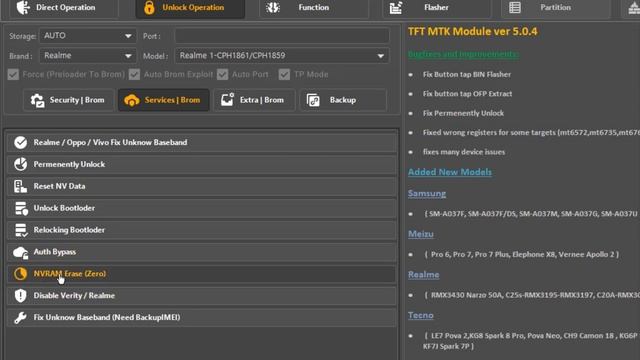Switch to the Partition tab
Image resolution: width=640 pixels, height=360 pixels.
(556, 8)
